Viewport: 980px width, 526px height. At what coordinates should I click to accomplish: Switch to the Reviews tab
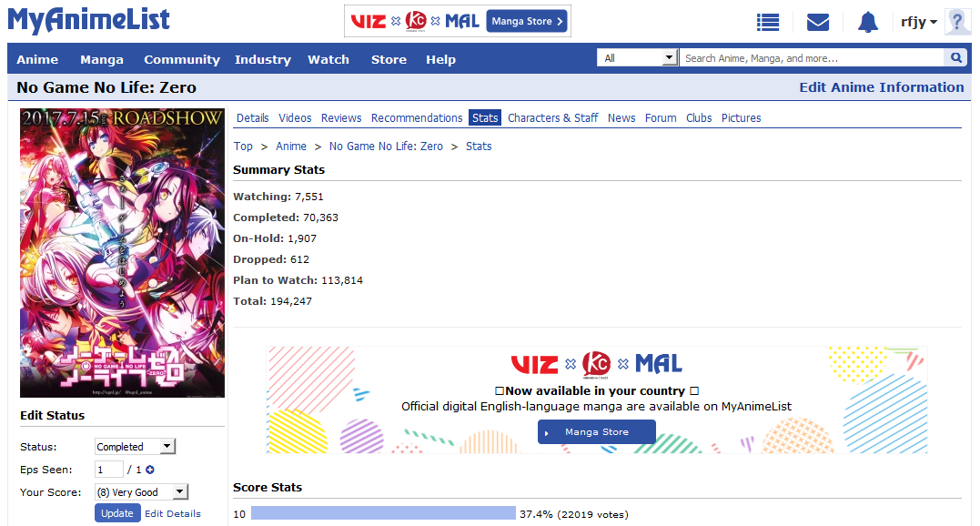(341, 118)
